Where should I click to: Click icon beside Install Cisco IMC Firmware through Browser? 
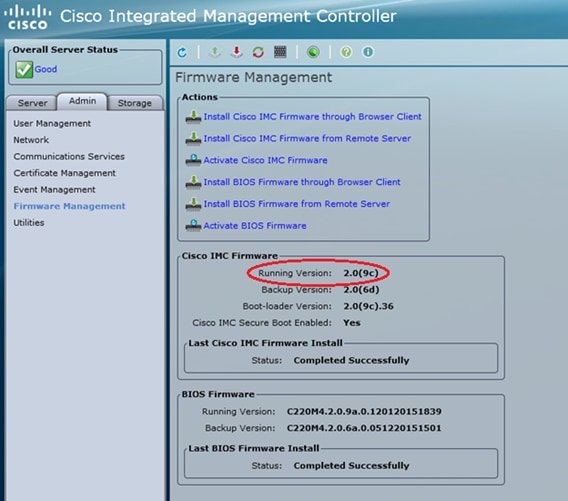[193, 117]
